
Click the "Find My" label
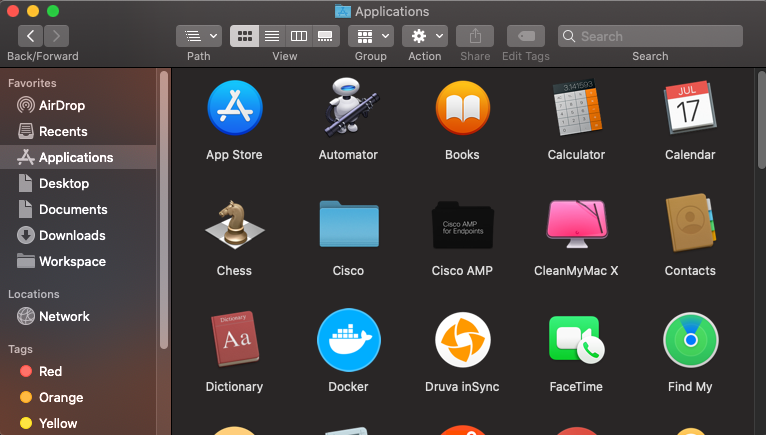pyautogui.click(x=690, y=387)
